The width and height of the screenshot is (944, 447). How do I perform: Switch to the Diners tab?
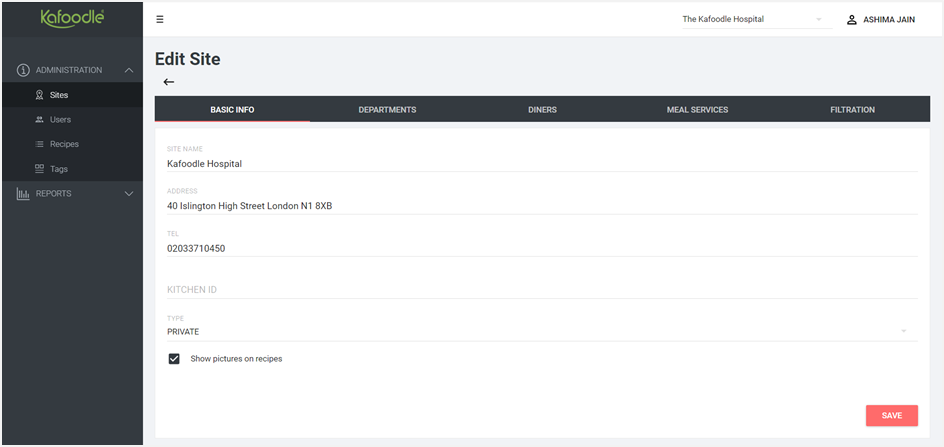coord(542,110)
